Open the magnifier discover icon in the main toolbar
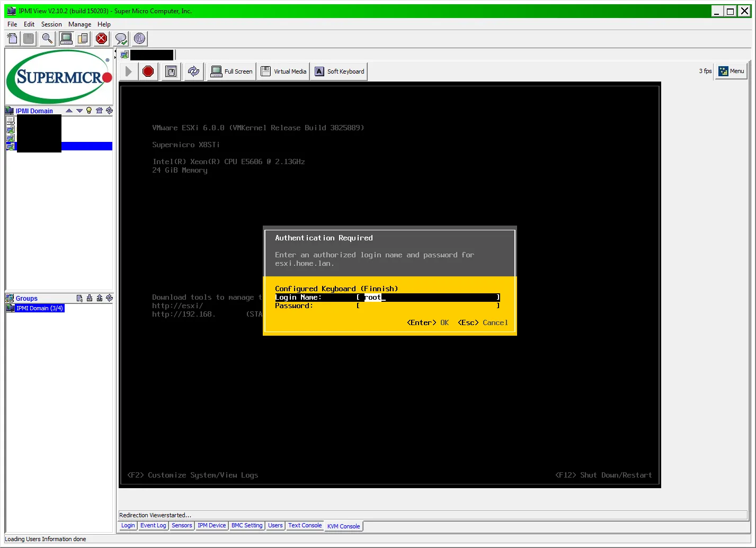The width and height of the screenshot is (756, 548). 47,38
